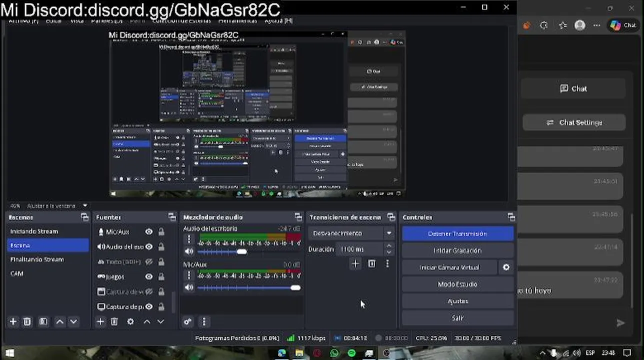Image resolution: width=644 pixels, height=360 pixels.
Task: Undock the Mezclador de audio panel
Action: [298, 217]
